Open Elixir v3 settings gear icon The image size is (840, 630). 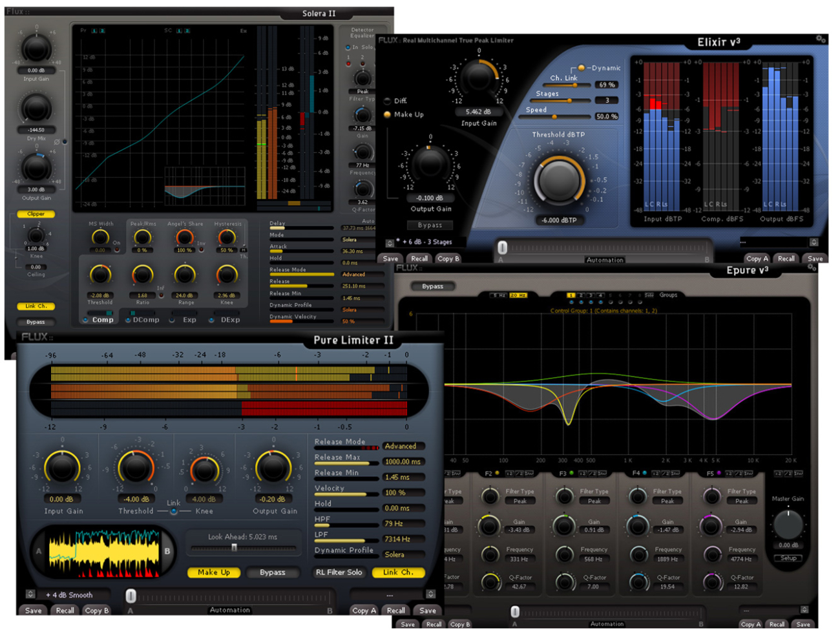821,39
